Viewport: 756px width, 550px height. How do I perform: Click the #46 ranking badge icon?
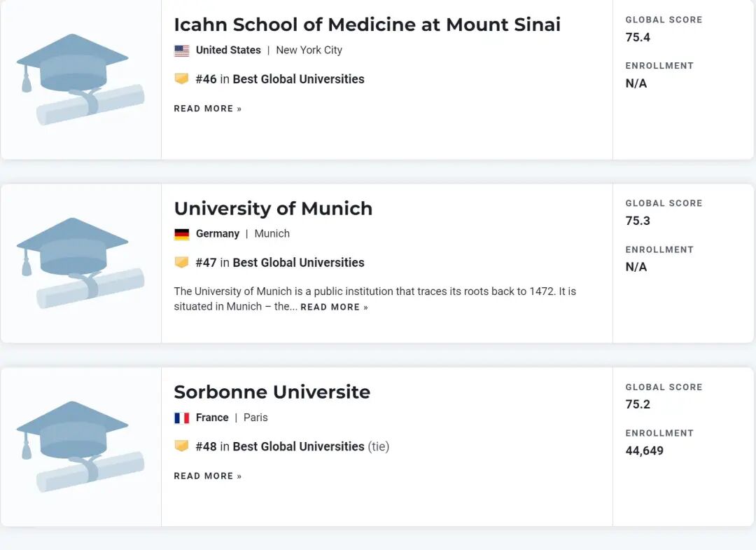click(x=182, y=79)
